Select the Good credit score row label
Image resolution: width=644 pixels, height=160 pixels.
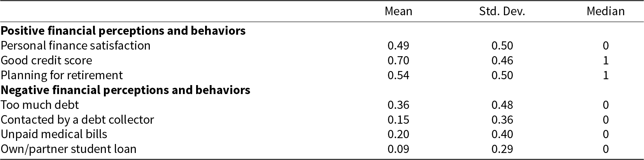(47, 60)
